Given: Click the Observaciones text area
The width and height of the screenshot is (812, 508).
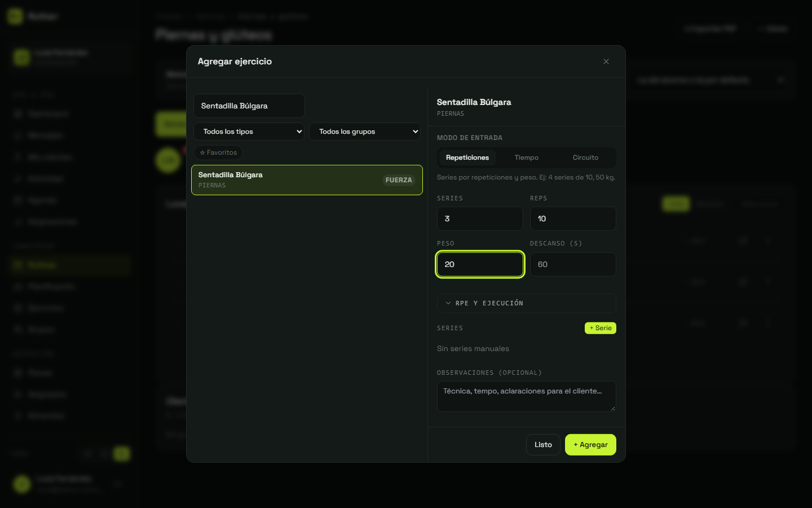Looking at the screenshot, I should 526,396.
